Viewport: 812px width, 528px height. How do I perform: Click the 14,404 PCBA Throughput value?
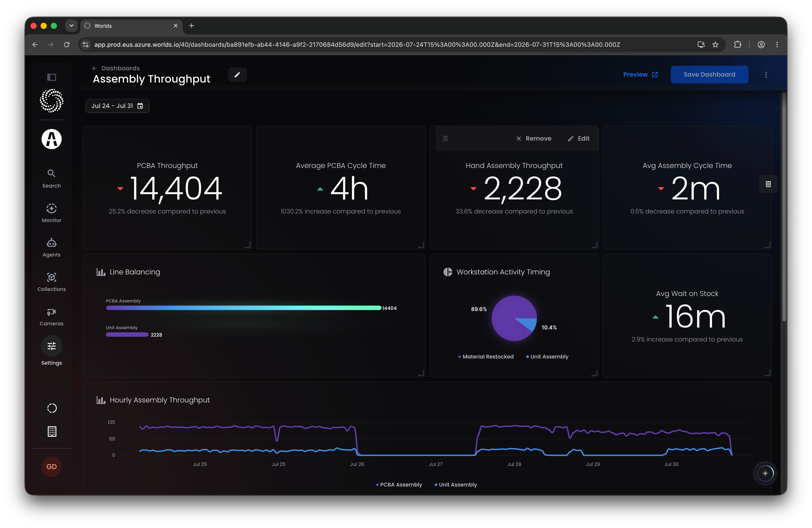176,189
